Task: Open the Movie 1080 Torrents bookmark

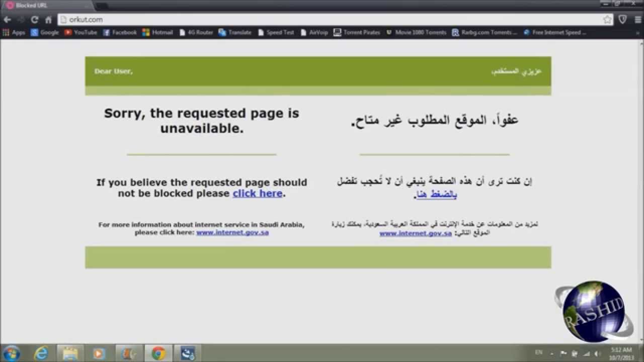Action: coord(416,32)
